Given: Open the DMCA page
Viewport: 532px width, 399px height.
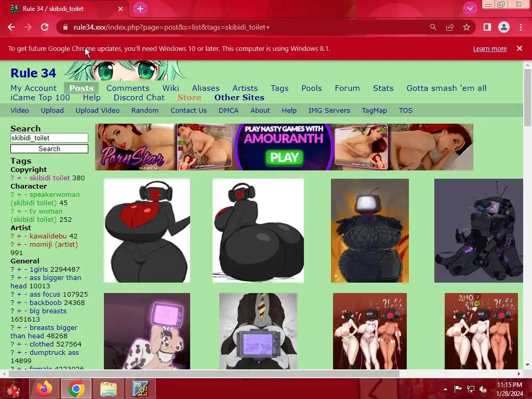Looking at the screenshot, I should [229, 110].
